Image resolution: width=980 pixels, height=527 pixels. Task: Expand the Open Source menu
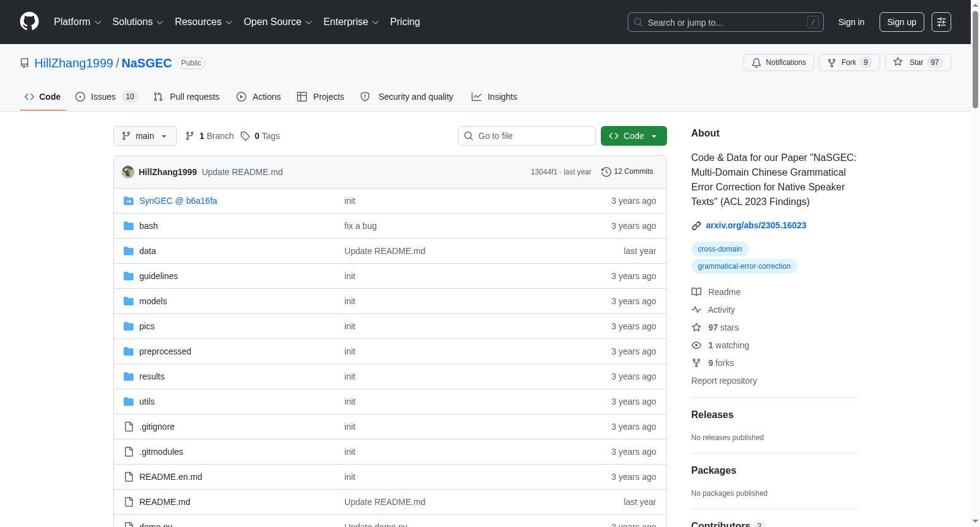278,22
